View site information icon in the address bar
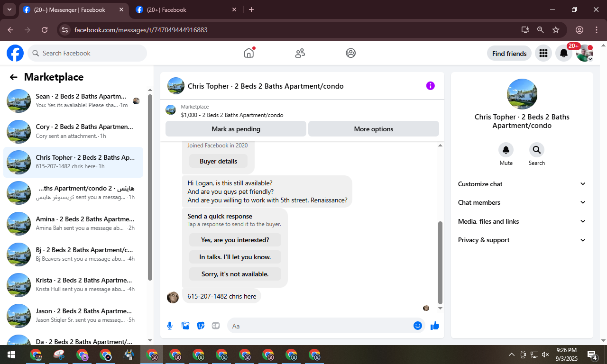 point(65,30)
